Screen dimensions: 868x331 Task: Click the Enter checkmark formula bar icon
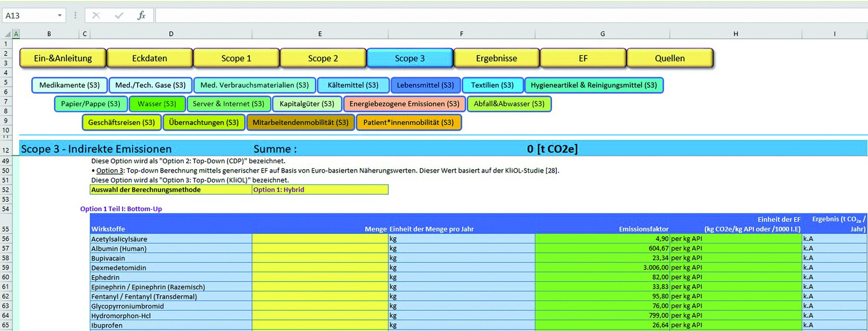(x=119, y=16)
